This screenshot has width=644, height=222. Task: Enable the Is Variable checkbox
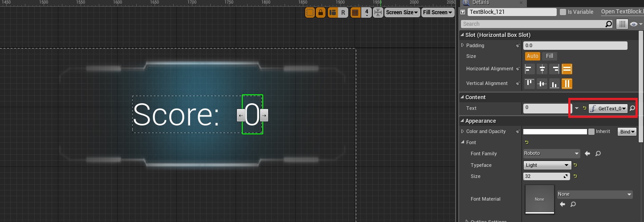(563, 12)
